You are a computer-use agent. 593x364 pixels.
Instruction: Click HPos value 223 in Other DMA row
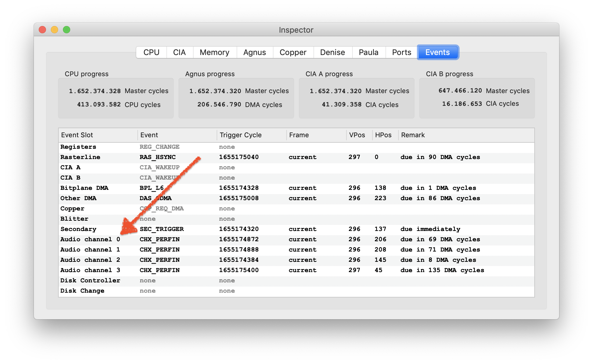click(380, 198)
